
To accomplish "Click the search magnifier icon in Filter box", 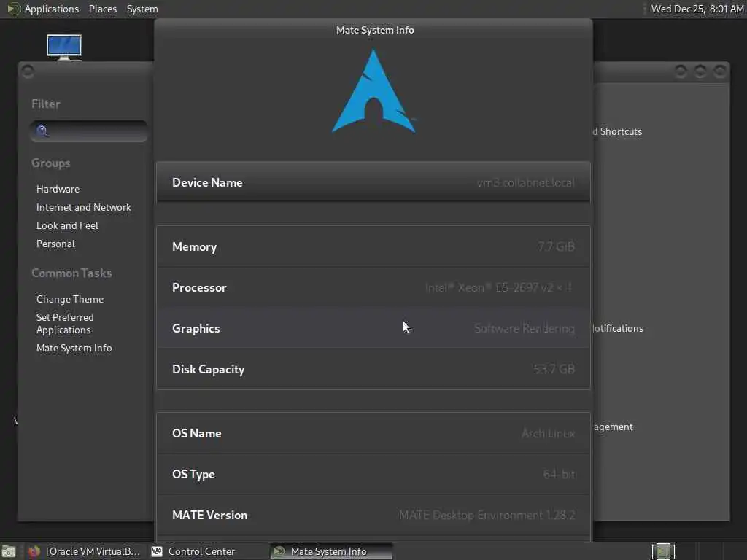I will tap(42, 131).
